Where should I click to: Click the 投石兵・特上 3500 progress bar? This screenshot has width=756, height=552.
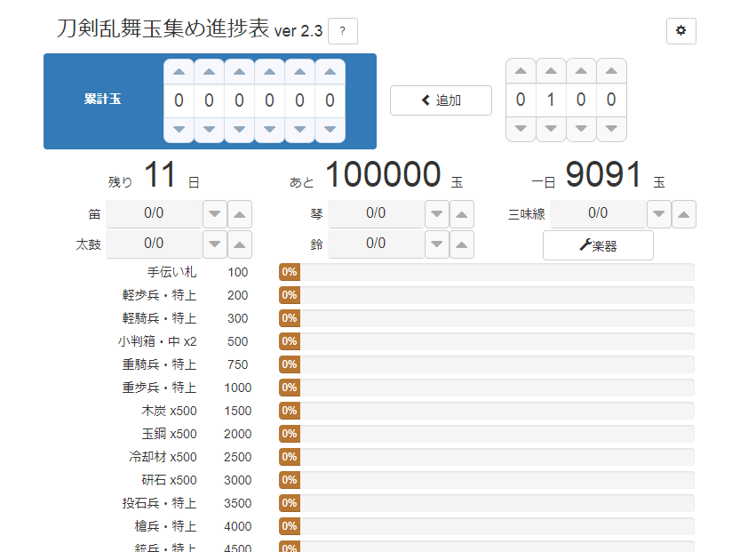point(487,503)
